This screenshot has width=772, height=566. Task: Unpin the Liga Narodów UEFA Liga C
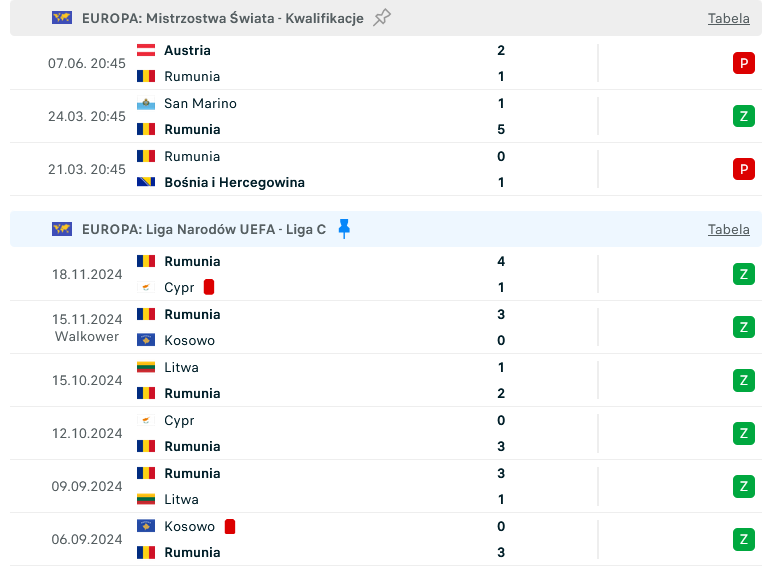pyautogui.click(x=344, y=229)
